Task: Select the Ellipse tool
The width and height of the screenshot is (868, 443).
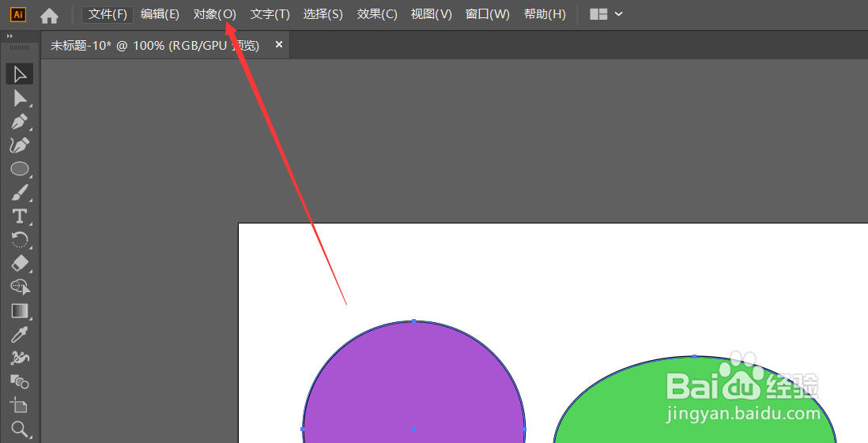Action: (x=20, y=169)
